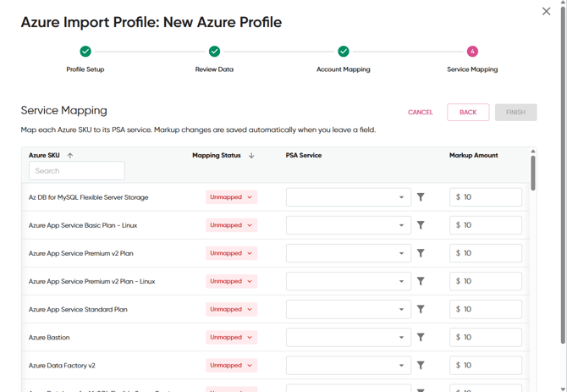This screenshot has width=567, height=392.
Task: Edit markup amount for Az DB for MySQL row
Action: pos(486,197)
